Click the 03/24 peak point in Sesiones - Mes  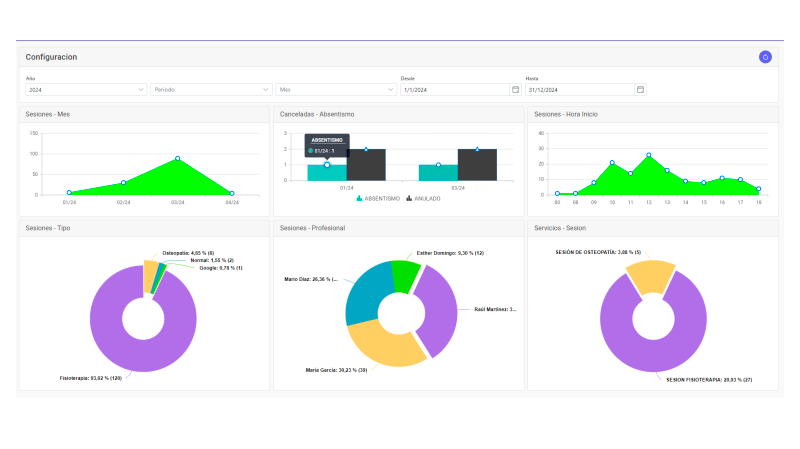coord(178,158)
